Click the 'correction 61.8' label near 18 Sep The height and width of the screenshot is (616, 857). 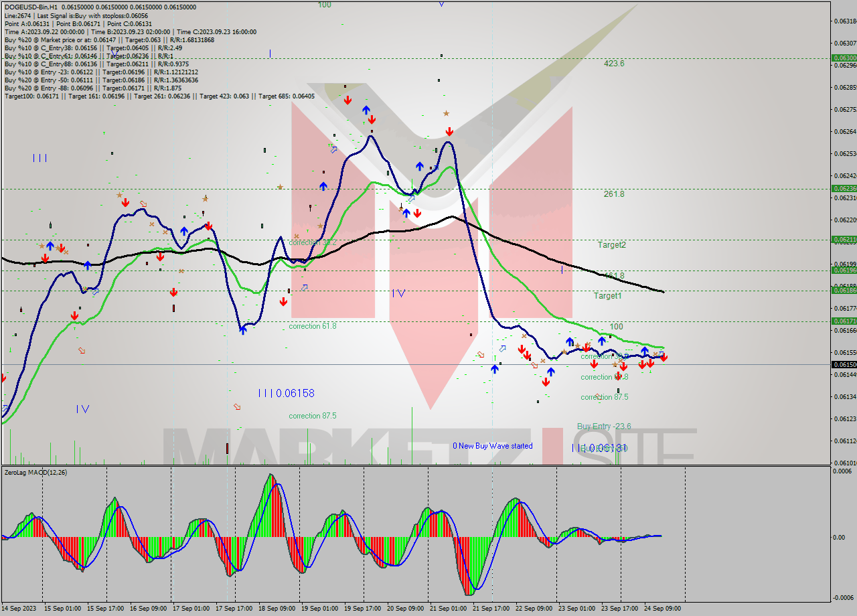313,326
